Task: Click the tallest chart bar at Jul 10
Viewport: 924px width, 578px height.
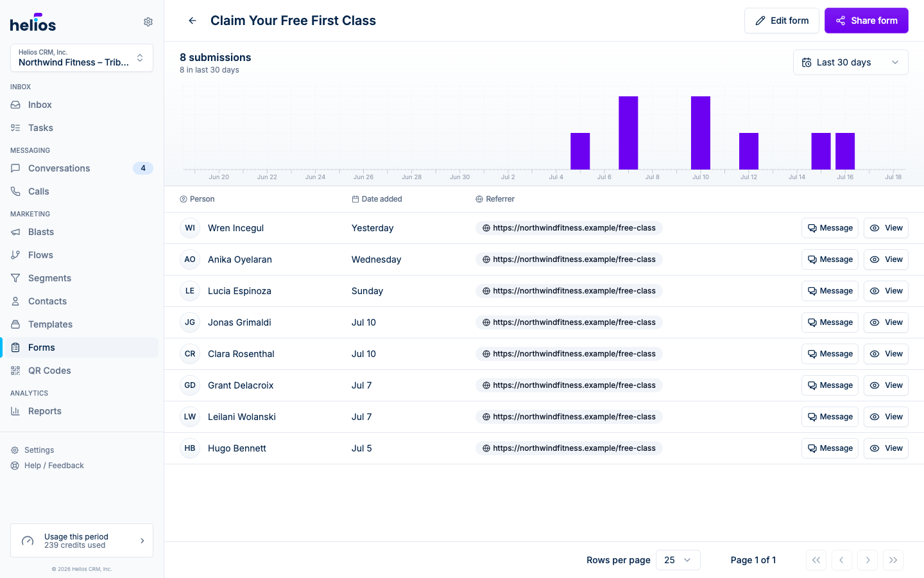Action: pos(701,133)
